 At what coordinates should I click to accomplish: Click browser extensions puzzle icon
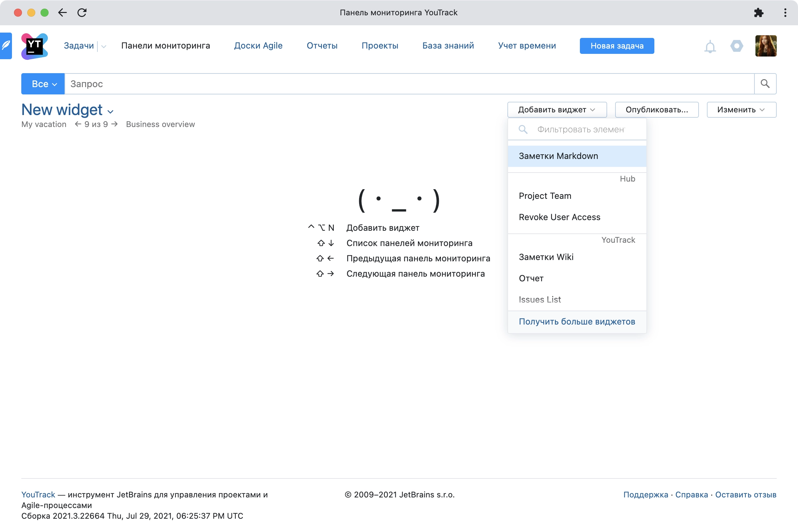pyautogui.click(x=759, y=13)
